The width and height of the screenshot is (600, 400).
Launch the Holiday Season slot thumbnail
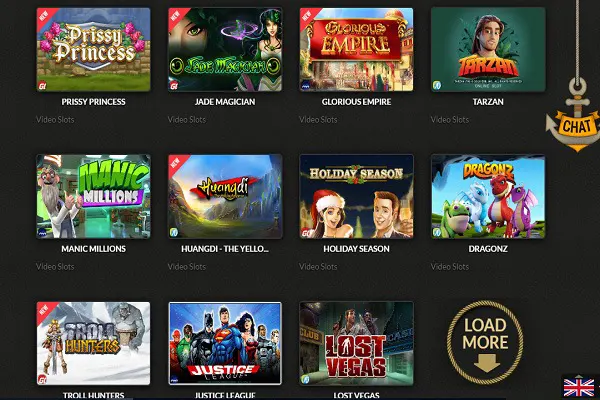(x=356, y=196)
